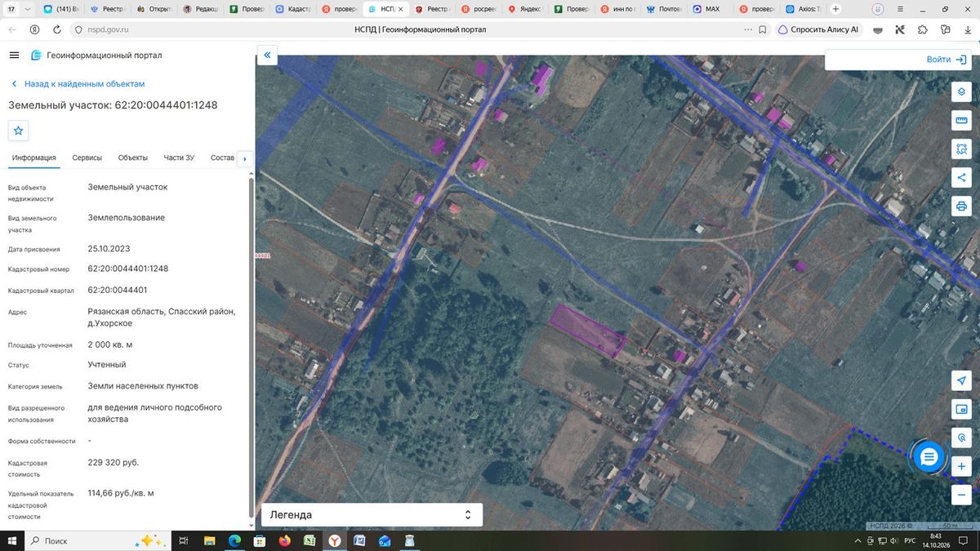Screen dimensions: 980x551
Task: Click the 229 320 руб. cadastral value
Action: point(114,463)
